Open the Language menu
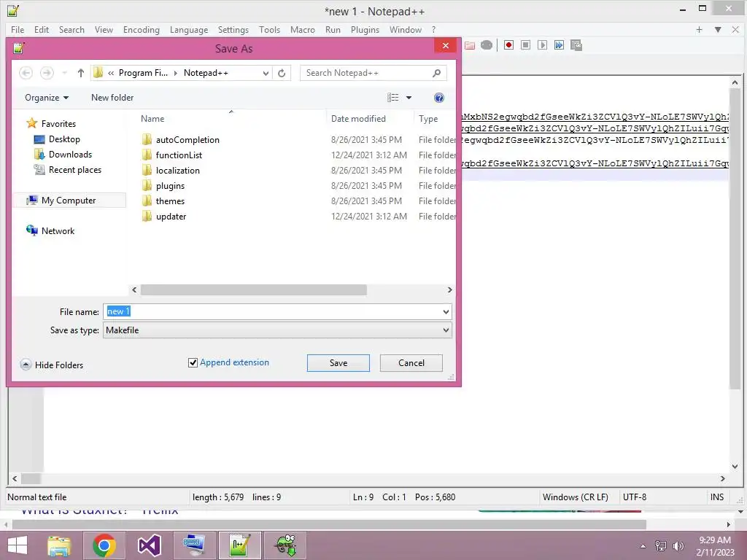The height and width of the screenshot is (560, 747). pos(189,29)
